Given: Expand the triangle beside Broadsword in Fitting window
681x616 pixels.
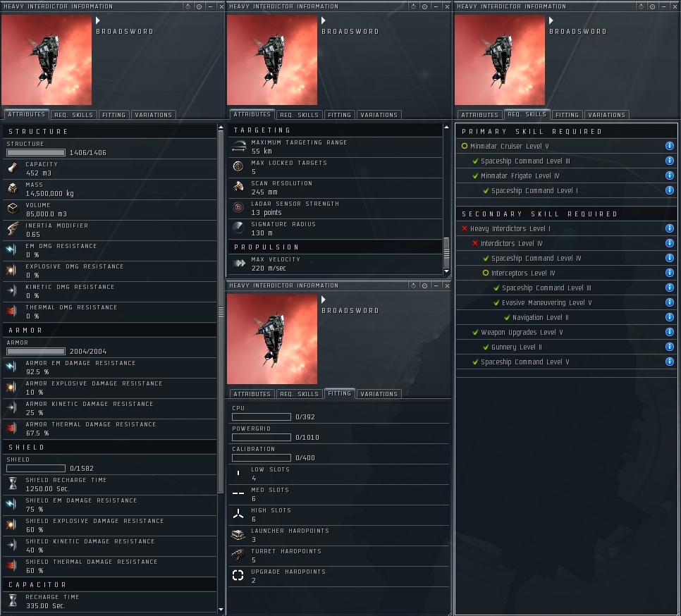Looking at the screenshot, I should 324,300.
